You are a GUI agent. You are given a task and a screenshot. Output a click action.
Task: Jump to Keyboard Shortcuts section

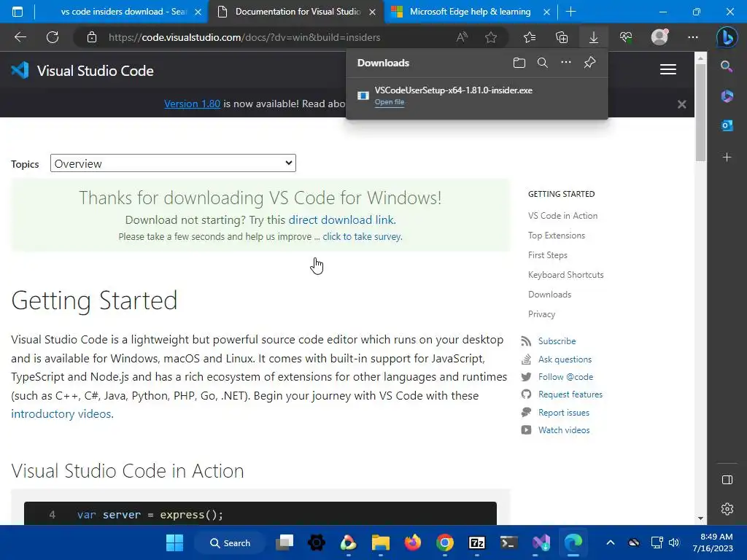coord(566,275)
